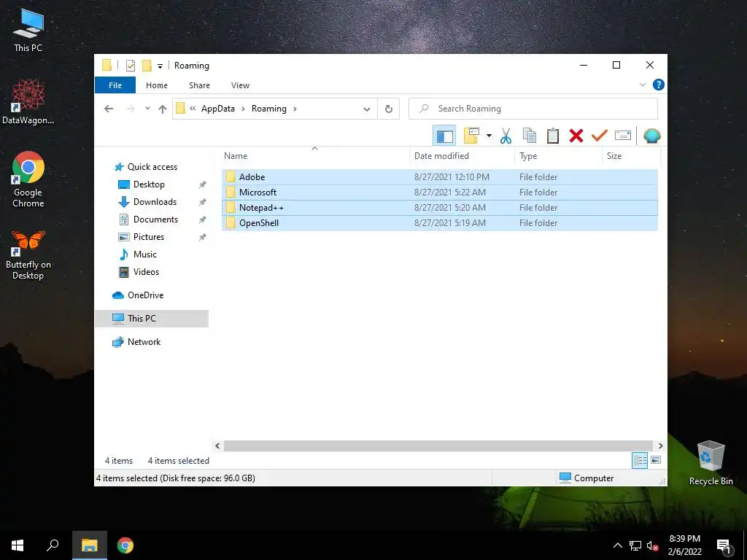Open Music in the navigation pane

(144, 254)
